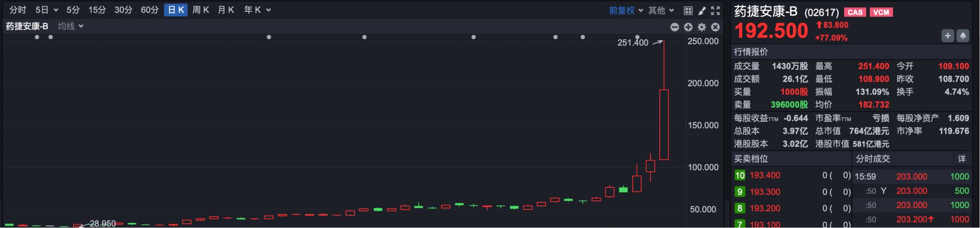Image resolution: width=980 pixels, height=228 pixels.
Task: Add stock to watchlist with plus button
Action: pos(948,36)
